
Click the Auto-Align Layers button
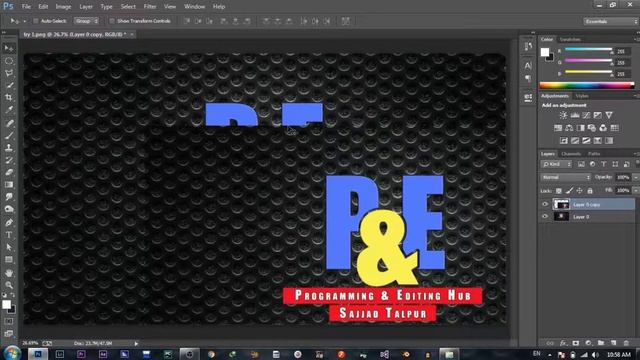tap(345, 21)
